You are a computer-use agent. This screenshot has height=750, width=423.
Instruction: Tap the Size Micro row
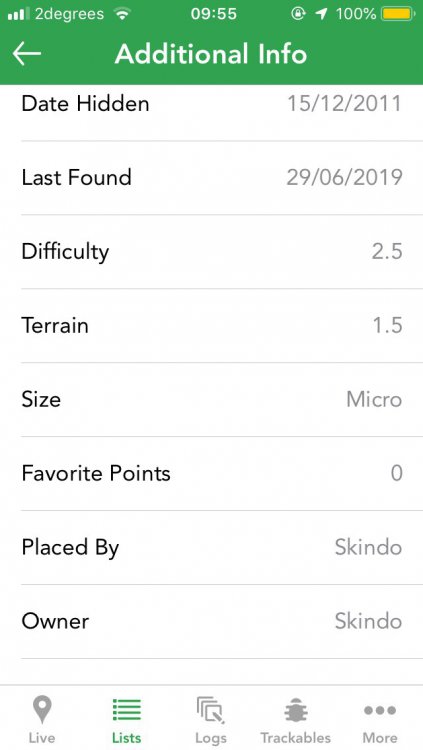point(212,399)
